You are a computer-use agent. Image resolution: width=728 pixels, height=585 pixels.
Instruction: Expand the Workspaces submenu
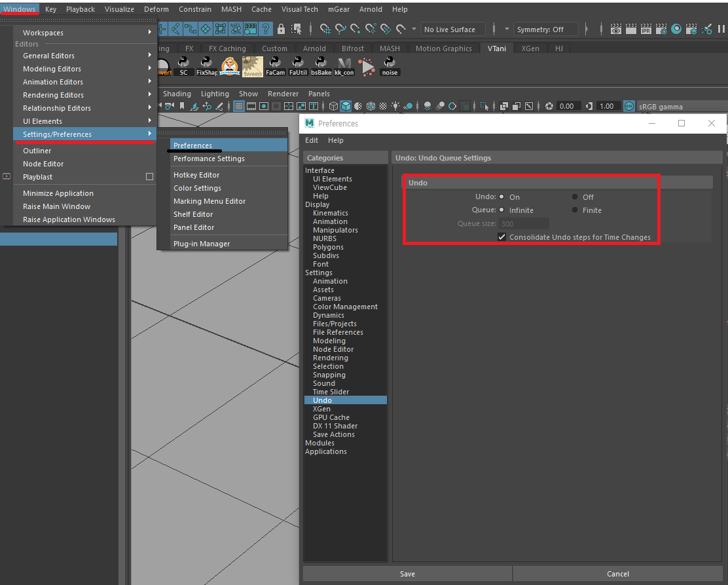(85, 33)
